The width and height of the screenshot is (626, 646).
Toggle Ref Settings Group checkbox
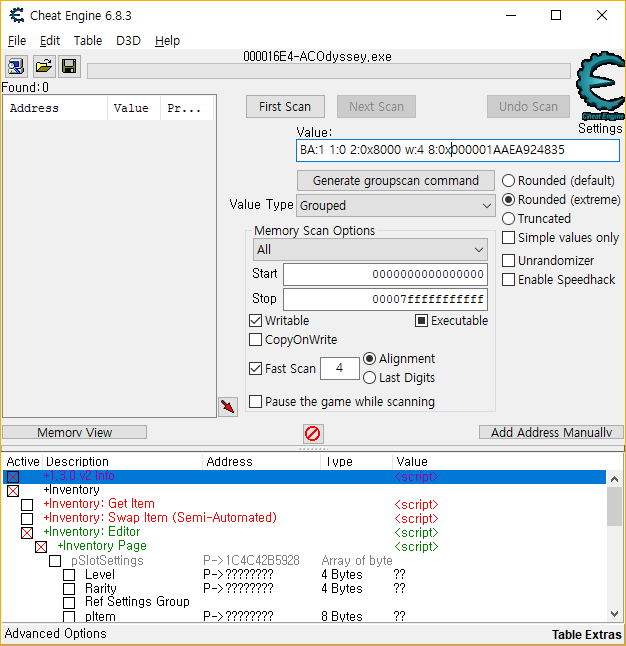69,603
